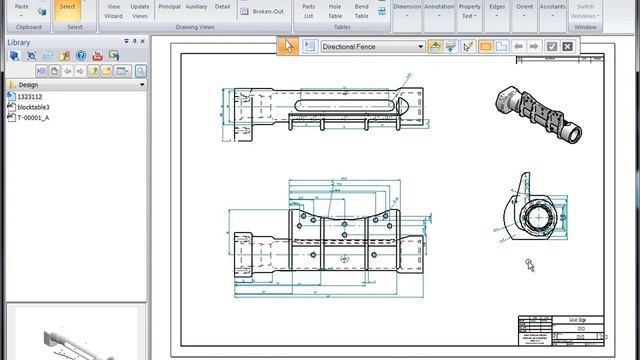
Task: Choose the Detail view command
Action: [x=222, y=7]
